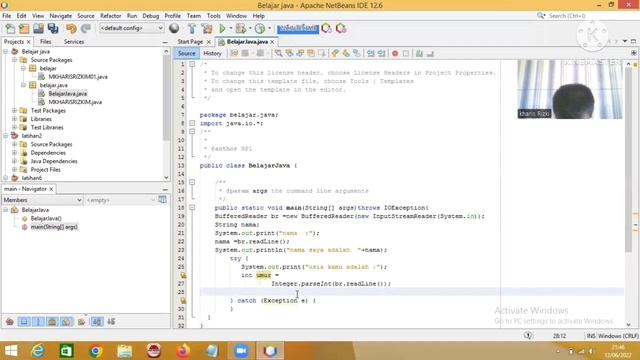640x360 pixels.
Task: Select MKHARISRIZKIM01.java in Projects tree
Action: pyautogui.click(x=78, y=77)
